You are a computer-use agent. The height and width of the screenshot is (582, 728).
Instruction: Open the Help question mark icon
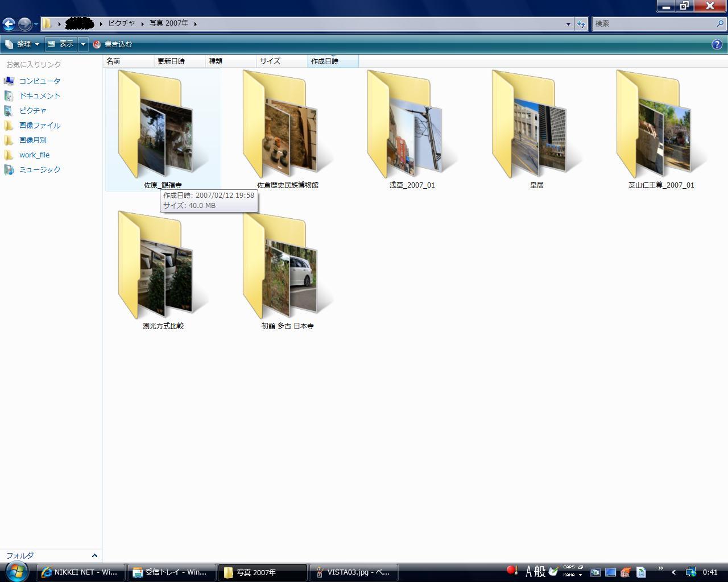[x=717, y=44]
